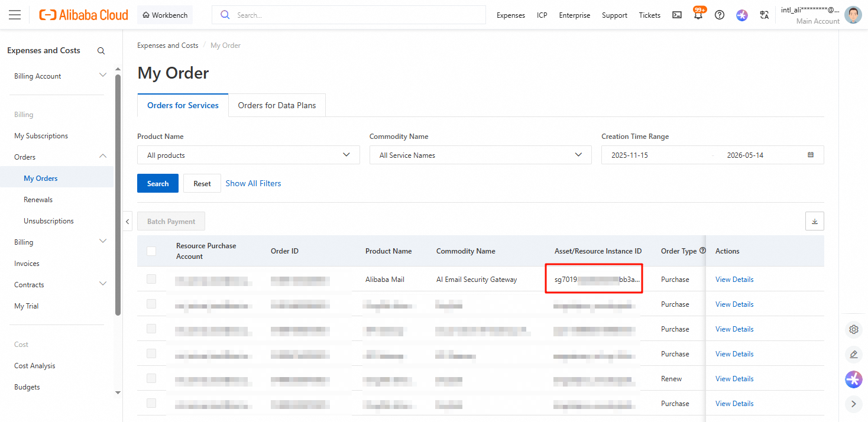The width and height of the screenshot is (868, 422).
Task: Open Cloud Shell terminal icon
Action: tap(677, 15)
